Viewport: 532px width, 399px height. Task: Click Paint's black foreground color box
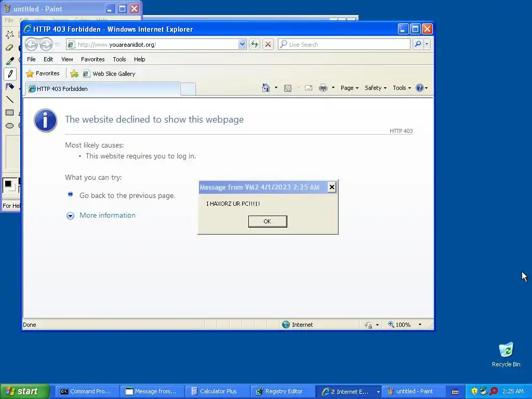pos(8,184)
